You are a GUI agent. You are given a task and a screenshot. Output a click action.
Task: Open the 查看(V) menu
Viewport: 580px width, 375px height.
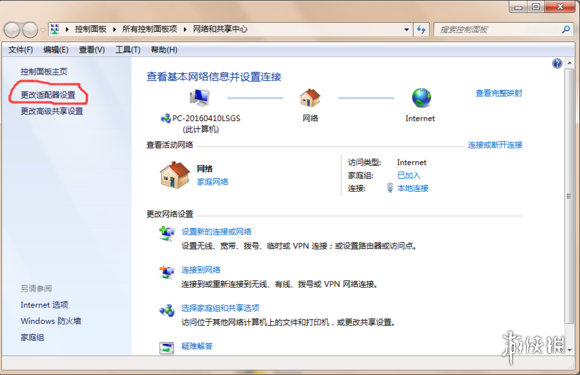coord(92,50)
